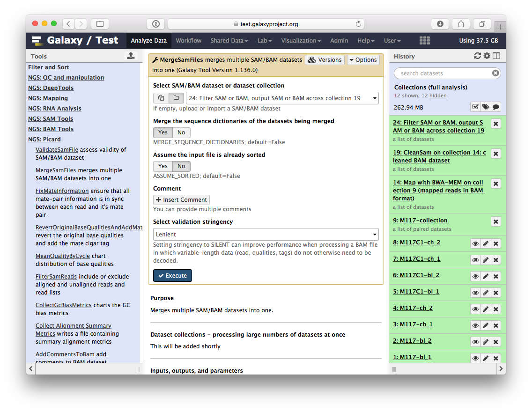Screen dimensions: 532x412
Task: Delete collection 24 Filter SAM or BAM
Action: pos(495,124)
